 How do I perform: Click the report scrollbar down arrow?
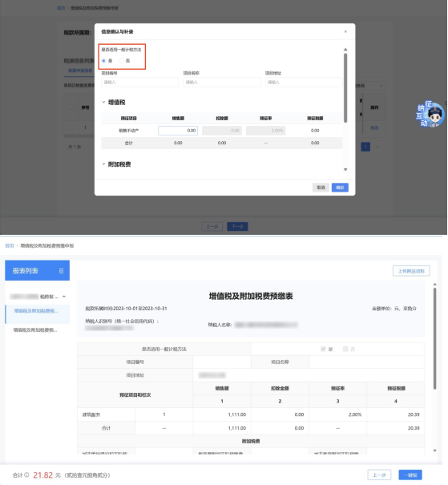(x=434, y=451)
